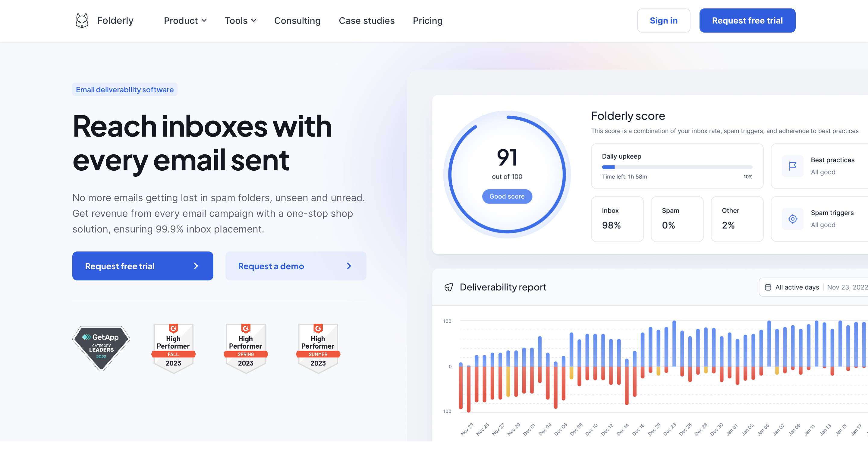Click the Best practices flag icon
The width and height of the screenshot is (868, 471).
click(792, 166)
